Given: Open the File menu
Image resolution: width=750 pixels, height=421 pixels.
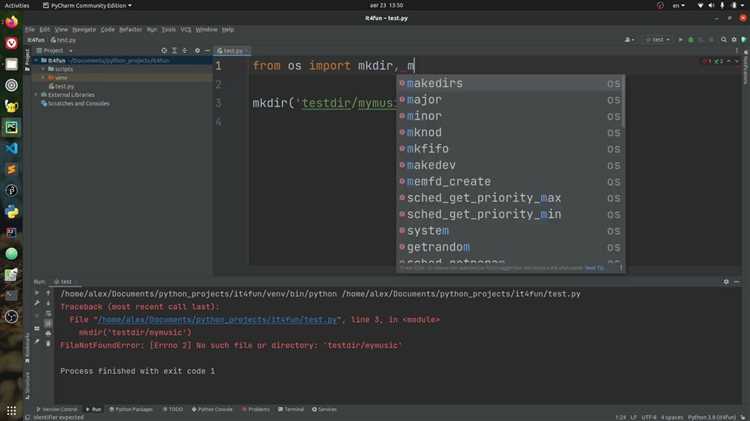Looking at the screenshot, I should pos(30,29).
